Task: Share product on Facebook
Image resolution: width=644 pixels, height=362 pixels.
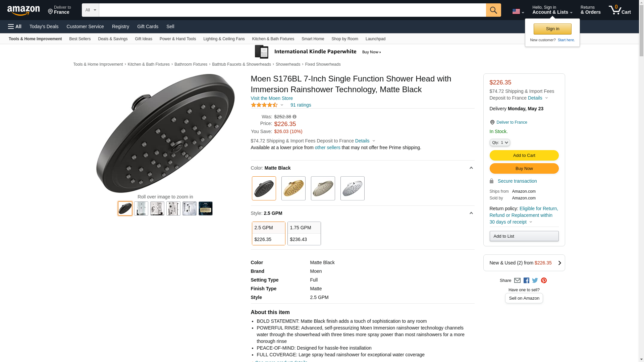Action: point(526,281)
